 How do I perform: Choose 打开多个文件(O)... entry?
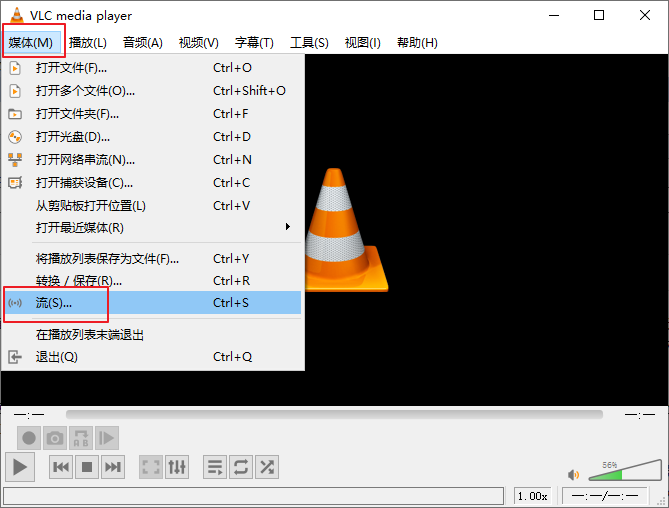click(152, 91)
